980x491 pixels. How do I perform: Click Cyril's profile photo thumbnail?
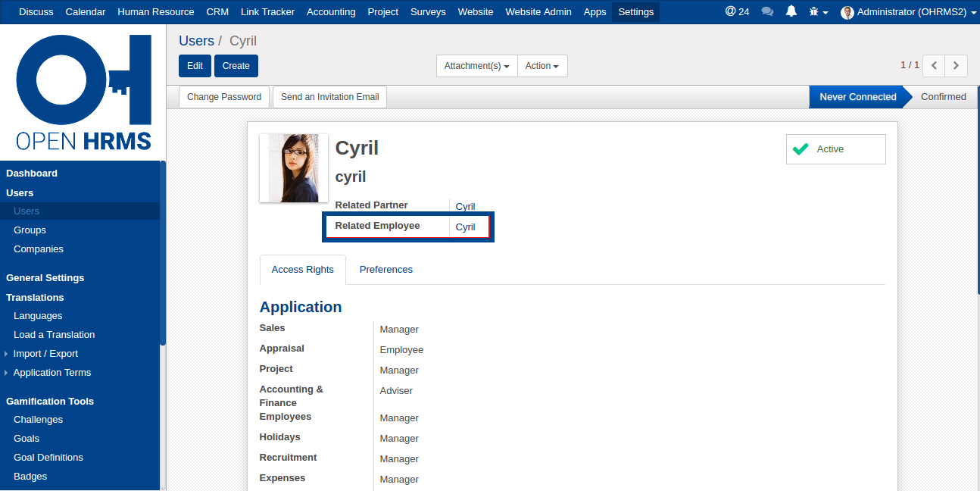pos(294,168)
